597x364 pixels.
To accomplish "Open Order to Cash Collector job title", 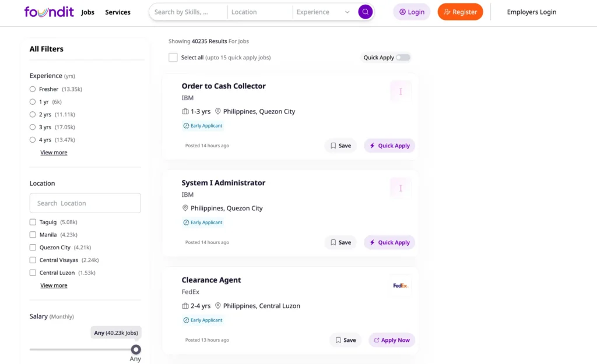I will [223, 86].
